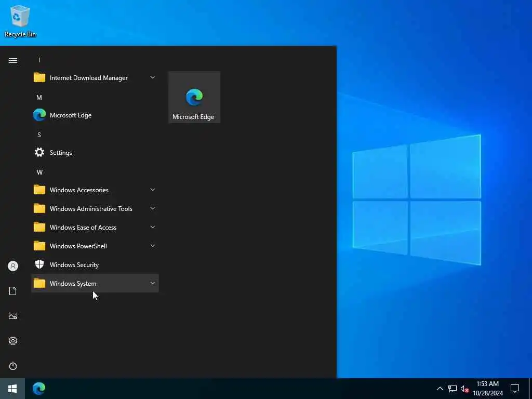Click the Show desktop strip at taskbar end
This screenshot has width=532, height=399.
[x=530, y=389]
